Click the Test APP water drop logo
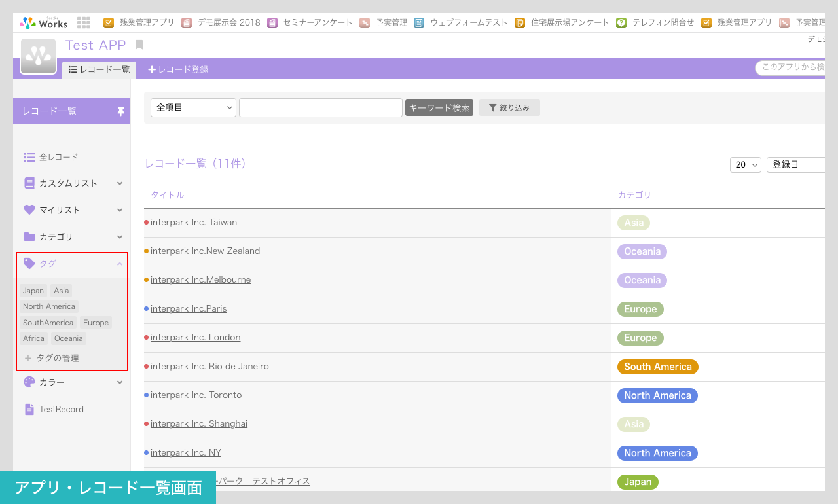Viewport: 838px width, 504px height. [38, 56]
